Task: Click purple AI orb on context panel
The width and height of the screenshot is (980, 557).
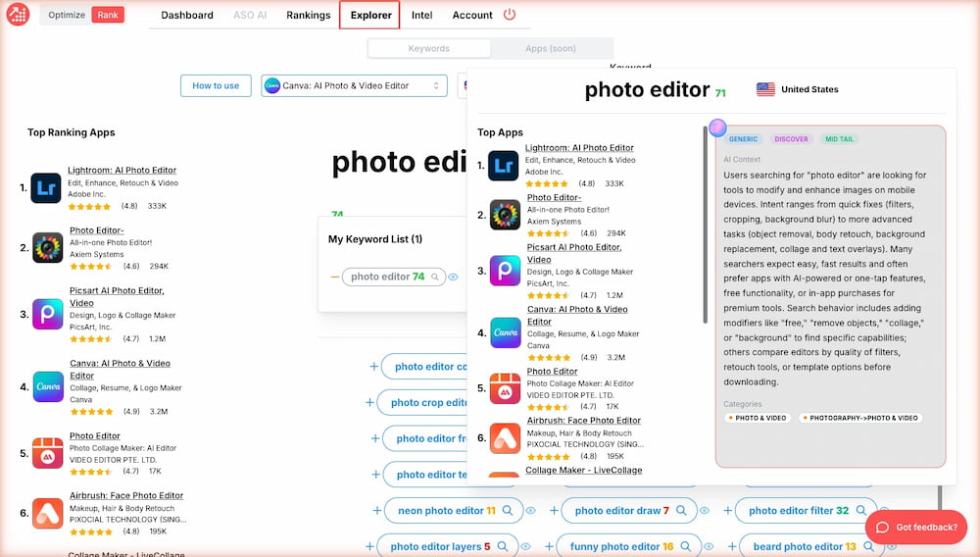Action: click(717, 127)
